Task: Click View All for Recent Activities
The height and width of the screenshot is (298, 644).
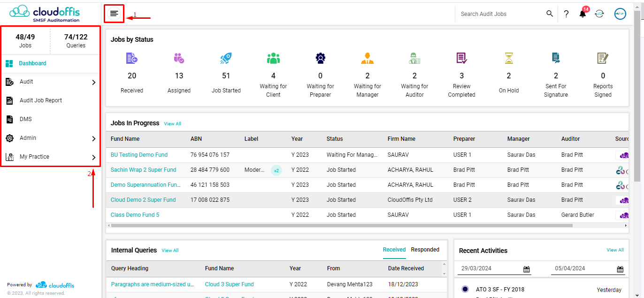Action: click(x=615, y=250)
